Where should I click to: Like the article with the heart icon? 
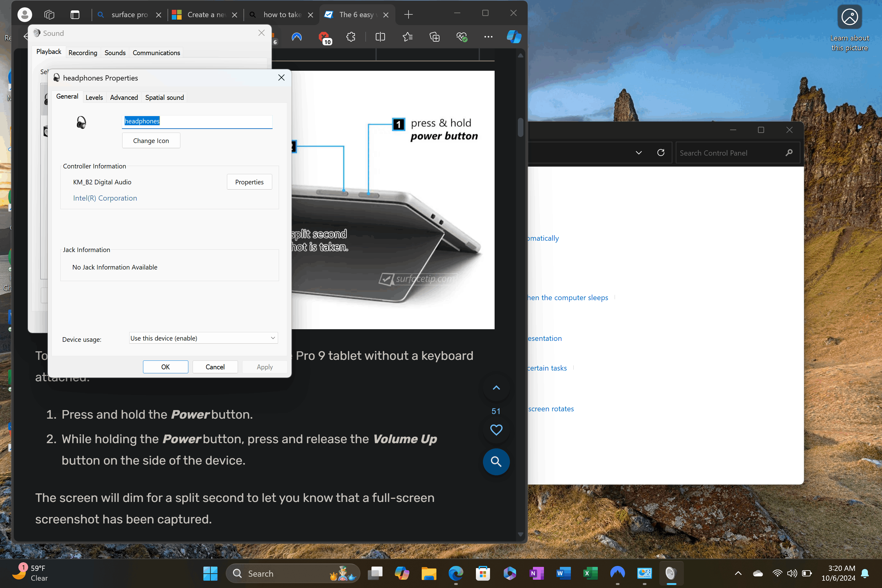(496, 429)
